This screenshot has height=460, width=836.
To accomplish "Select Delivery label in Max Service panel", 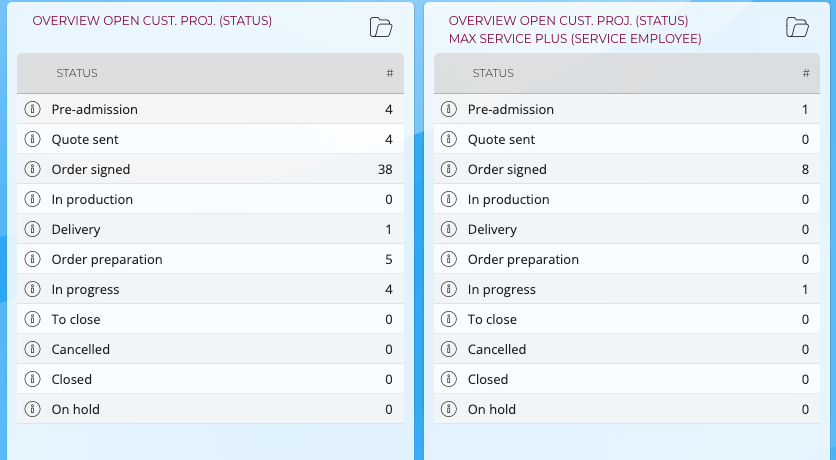I will tap(492, 230).
